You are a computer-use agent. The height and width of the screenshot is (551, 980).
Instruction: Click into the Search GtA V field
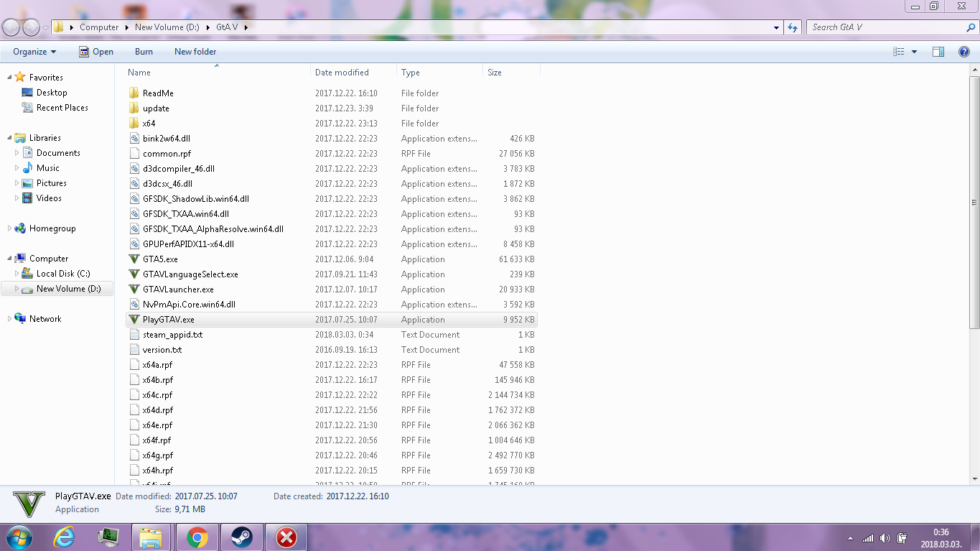click(887, 27)
